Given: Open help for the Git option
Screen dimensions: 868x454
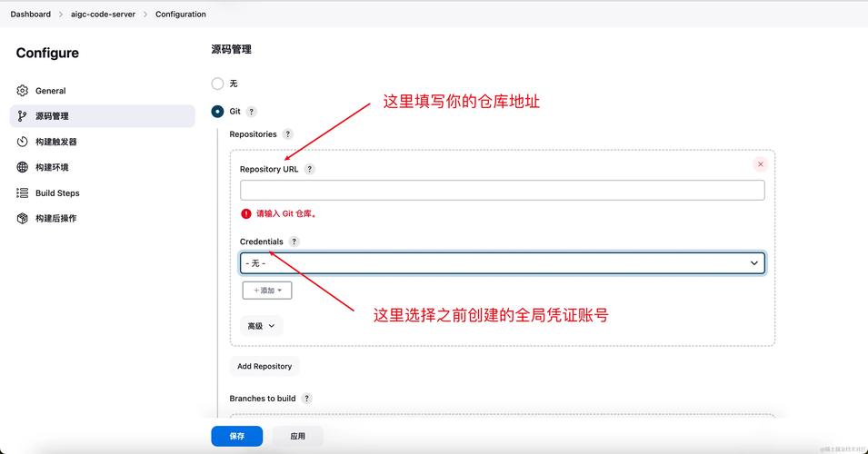Looking at the screenshot, I should click(x=252, y=111).
